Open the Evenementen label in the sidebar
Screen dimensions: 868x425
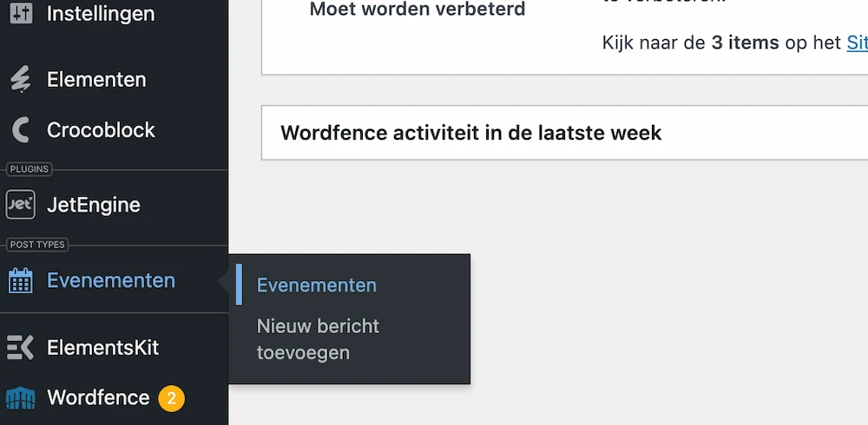tap(111, 280)
